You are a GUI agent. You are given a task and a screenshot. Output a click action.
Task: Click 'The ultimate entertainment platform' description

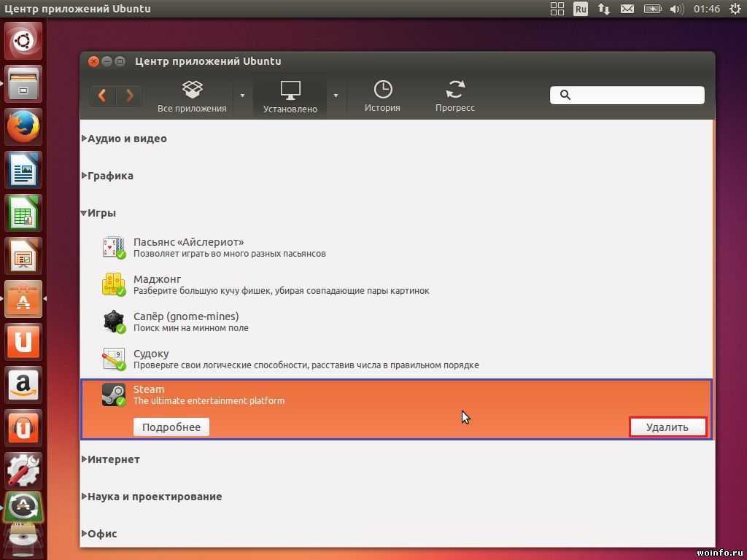(209, 401)
